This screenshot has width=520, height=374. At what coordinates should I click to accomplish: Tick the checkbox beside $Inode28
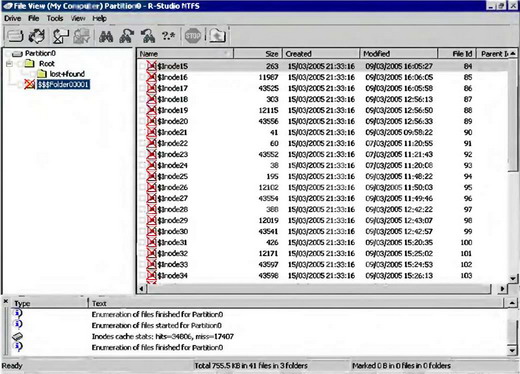pos(142,209)
